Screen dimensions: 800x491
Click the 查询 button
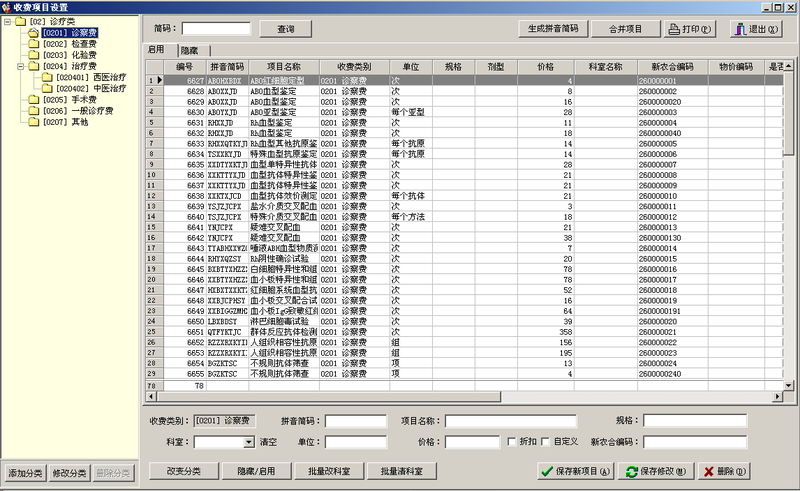click(x=286, y=29)
